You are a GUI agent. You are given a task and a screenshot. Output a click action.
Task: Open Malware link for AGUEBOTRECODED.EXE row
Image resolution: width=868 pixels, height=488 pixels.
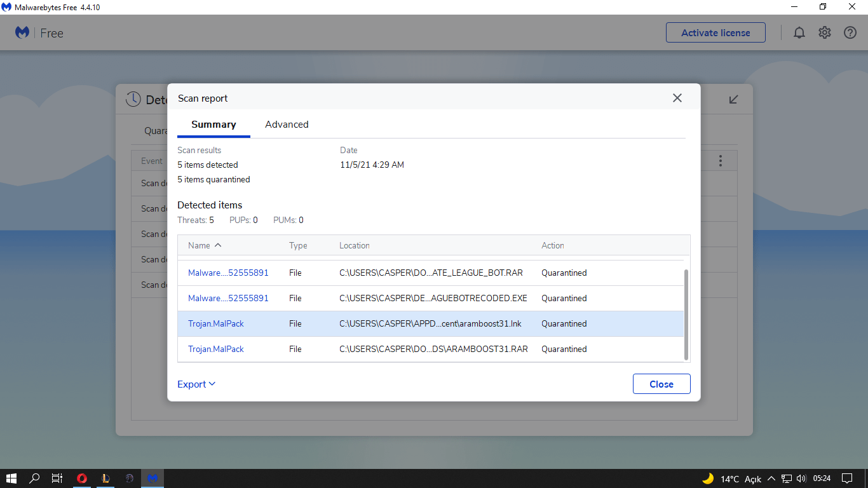coord(228,298)
